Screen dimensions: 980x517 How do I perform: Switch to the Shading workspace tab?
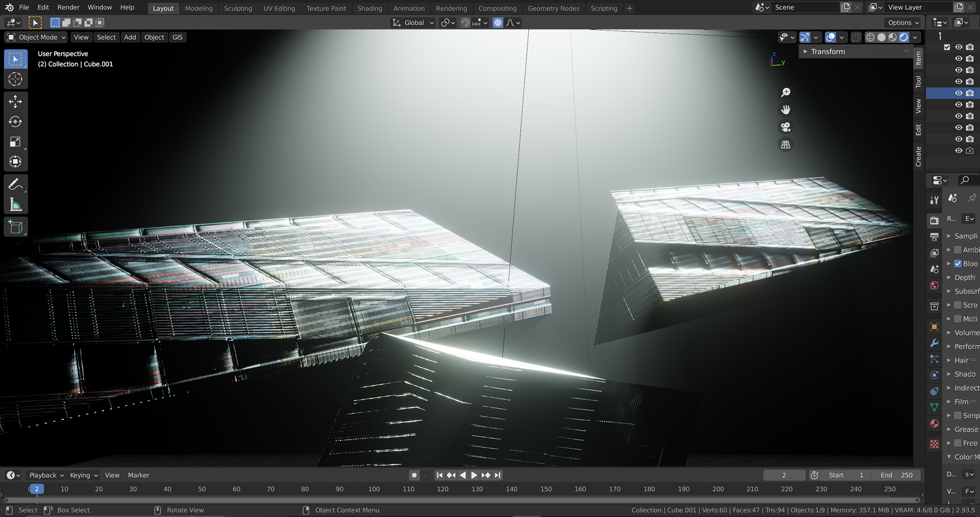point(370,8)
